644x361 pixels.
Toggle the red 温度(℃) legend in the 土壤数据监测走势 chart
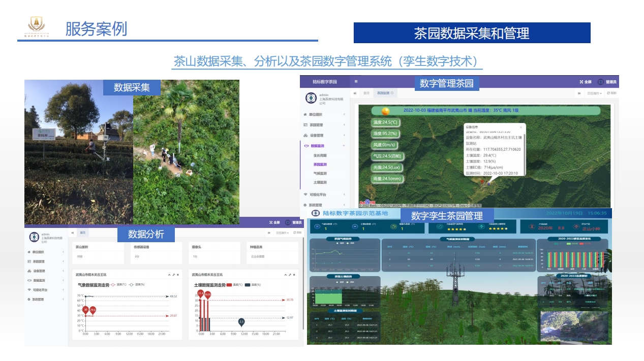[x=235, y=285]
